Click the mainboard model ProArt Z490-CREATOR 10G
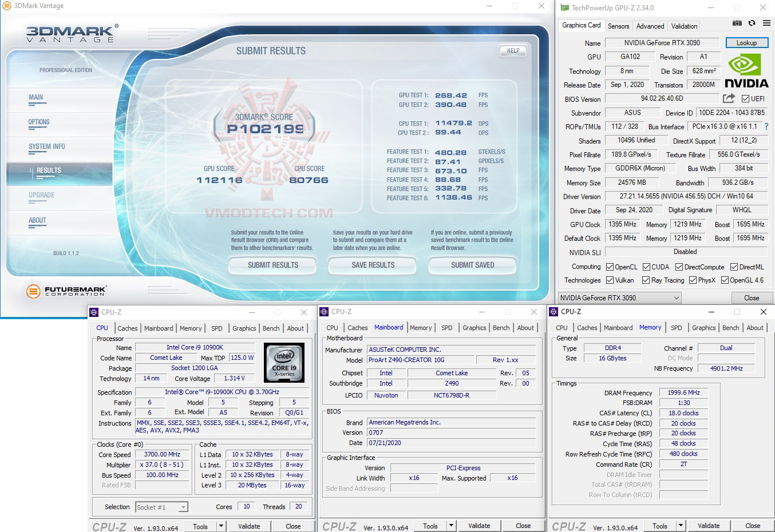 coord(421,360)
